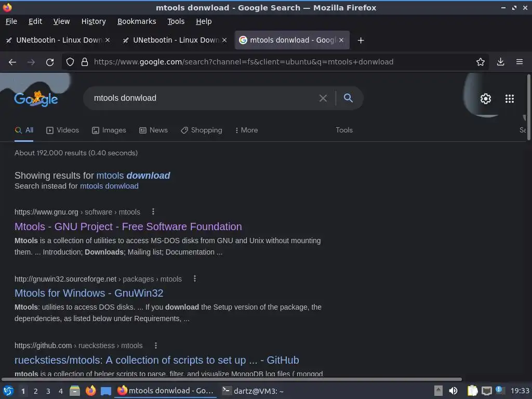532x399 pixels.
Task: Filter results by Shopping
Action: pos(201,130)
